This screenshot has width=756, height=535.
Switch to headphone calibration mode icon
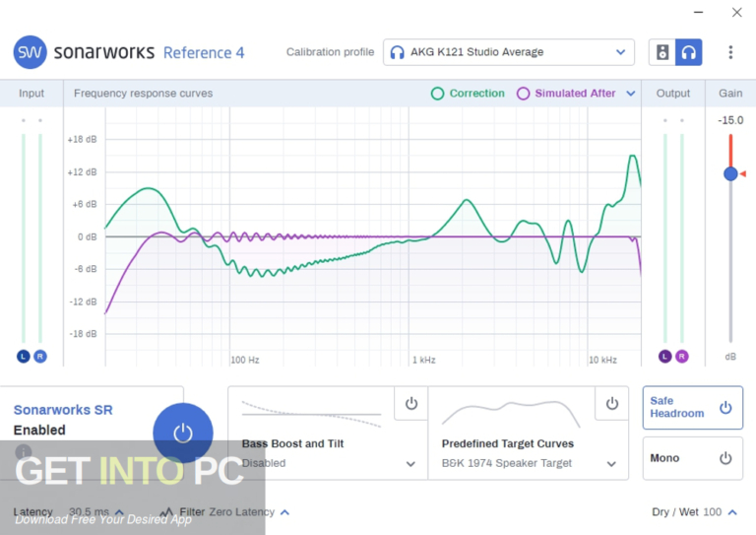(688, 52)
